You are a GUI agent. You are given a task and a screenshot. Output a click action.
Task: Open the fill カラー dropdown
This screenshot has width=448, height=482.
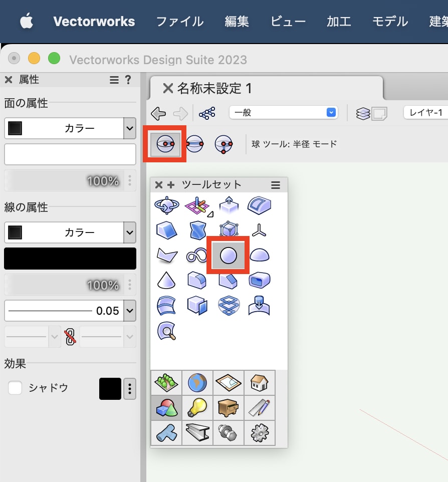[x=131, y=128]
